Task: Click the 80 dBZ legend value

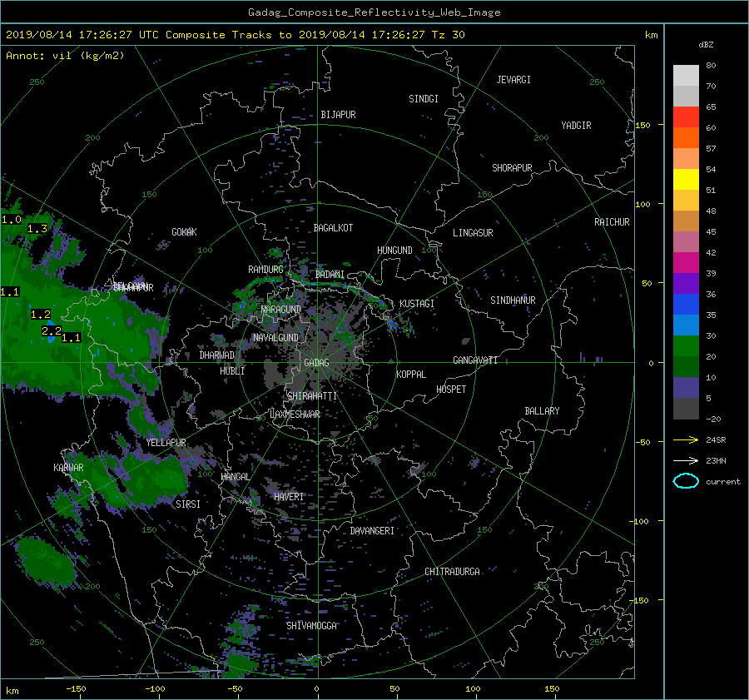Action: tap(711, 66)
